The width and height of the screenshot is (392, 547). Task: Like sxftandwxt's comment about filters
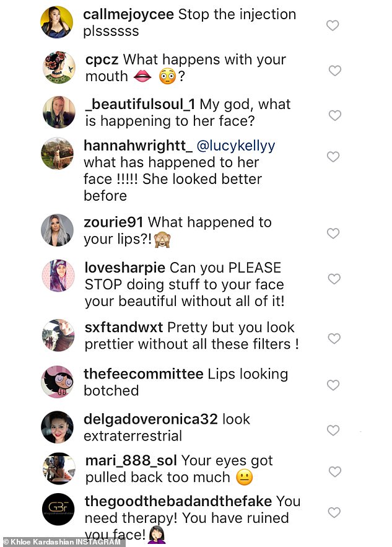click(x=334, y=339)
